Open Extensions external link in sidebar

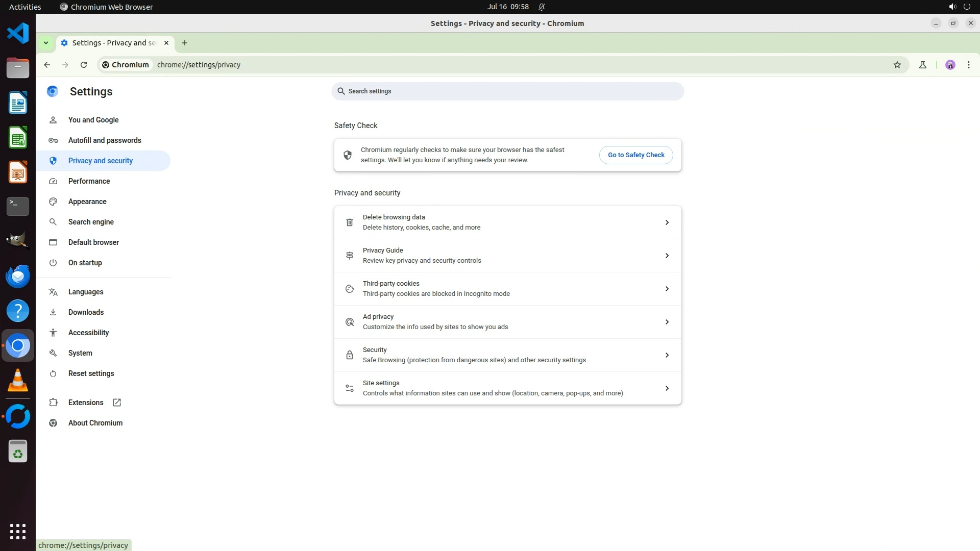86,403
